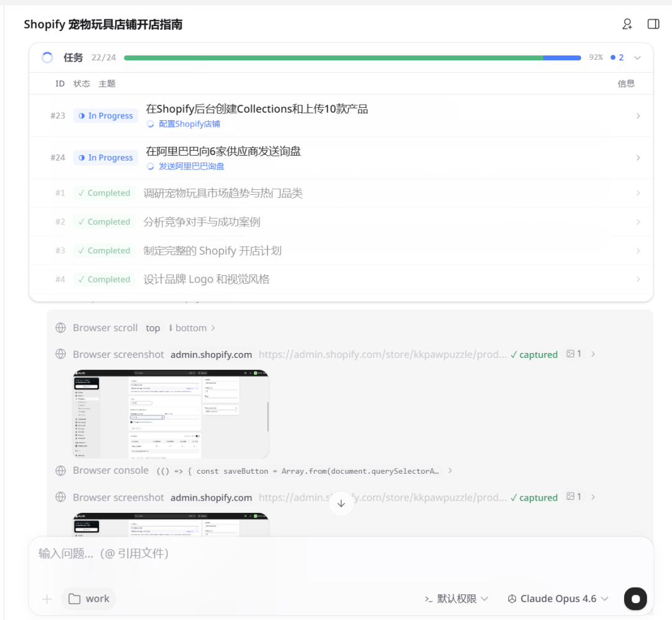
Task: Click the ID column header
Action: (x=60, y=83)
